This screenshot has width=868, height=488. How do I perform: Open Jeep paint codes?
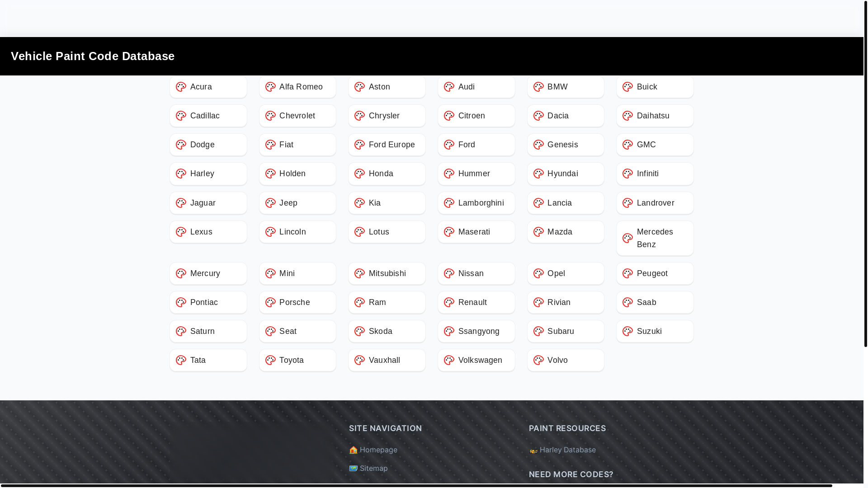tap(297, 203)
